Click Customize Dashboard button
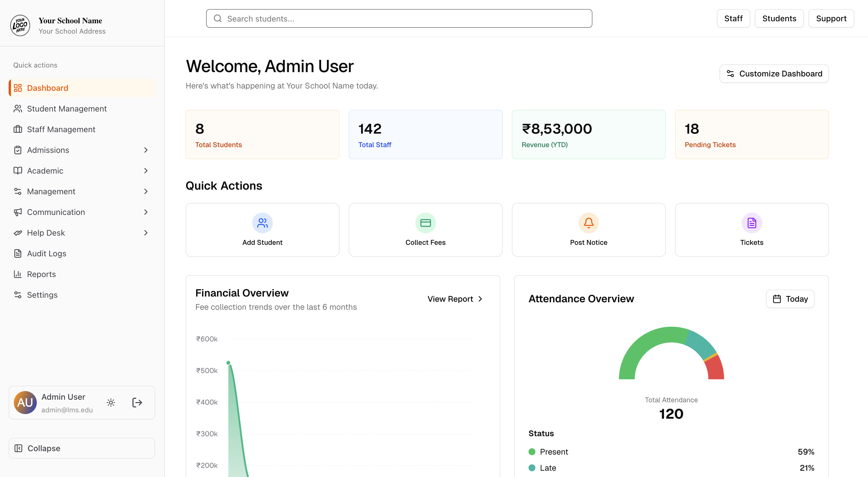 (x=774, y=74)
